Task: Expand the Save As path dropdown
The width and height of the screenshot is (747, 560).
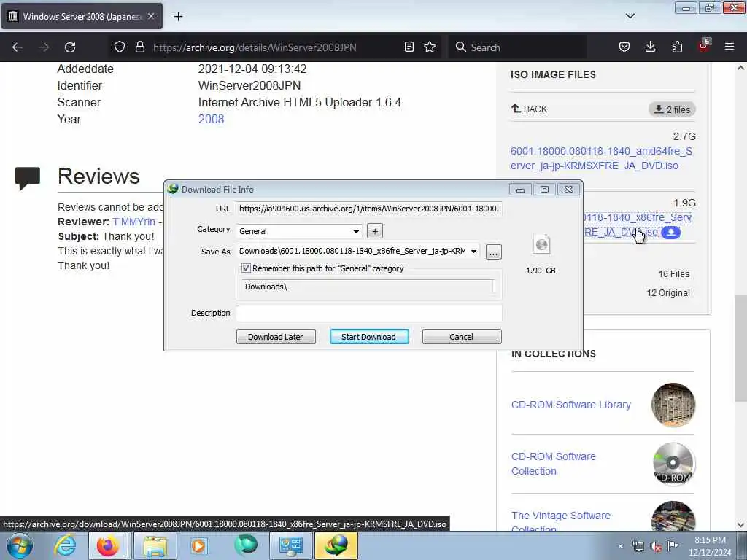Action: 473,252
